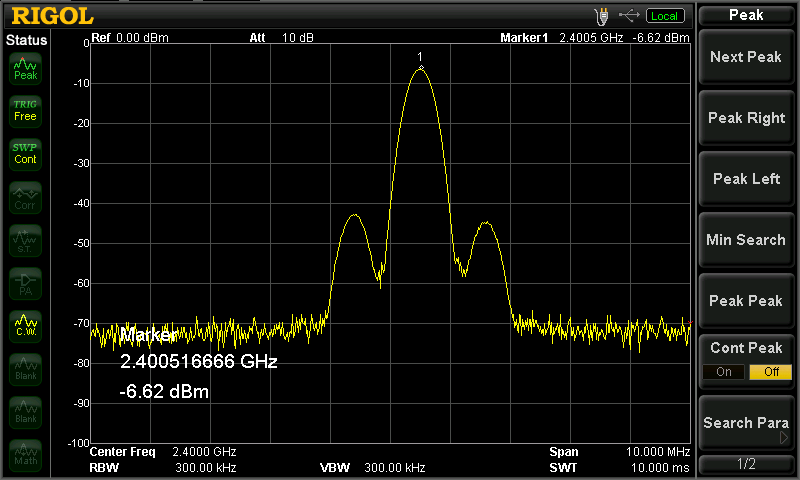Click the Center Freq 2.4000 GHz value

[204, 452]
